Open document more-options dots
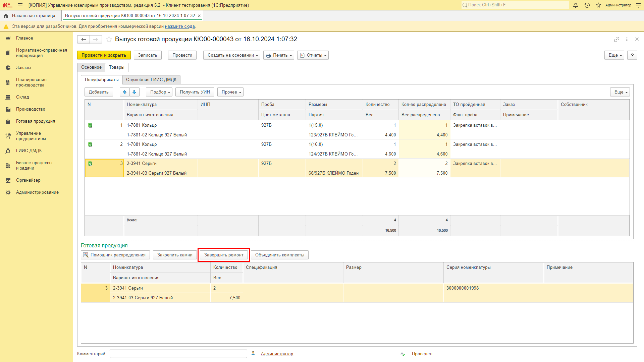Viewport: 644px width, 362px height. coord(627,39)
